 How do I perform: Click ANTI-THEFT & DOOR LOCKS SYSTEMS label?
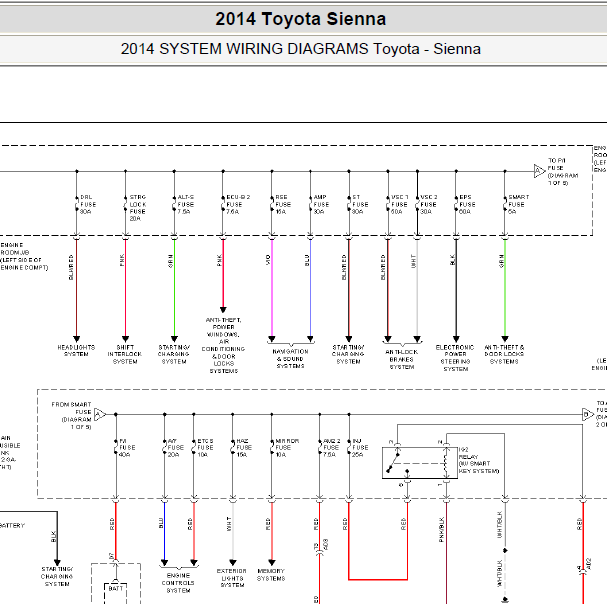[504, 354]
